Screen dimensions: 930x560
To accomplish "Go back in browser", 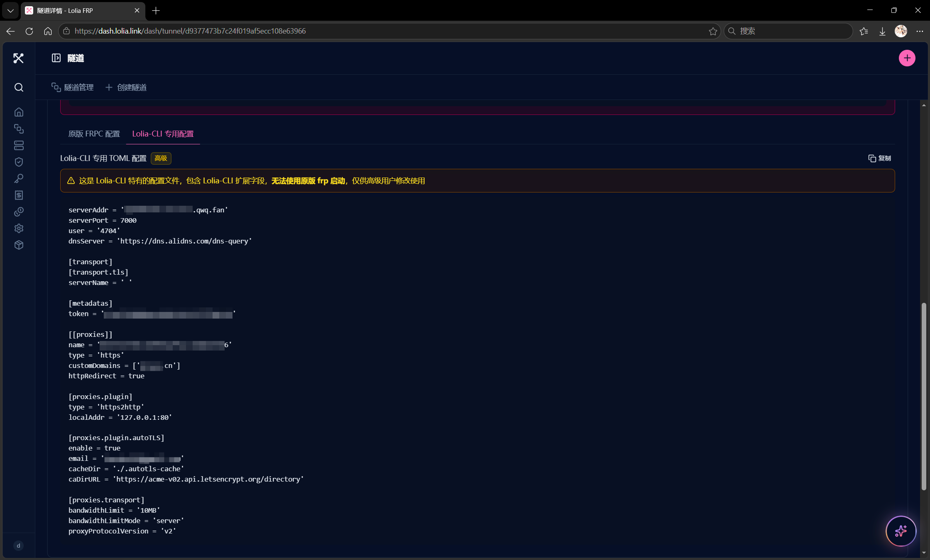I will [10, 31].
